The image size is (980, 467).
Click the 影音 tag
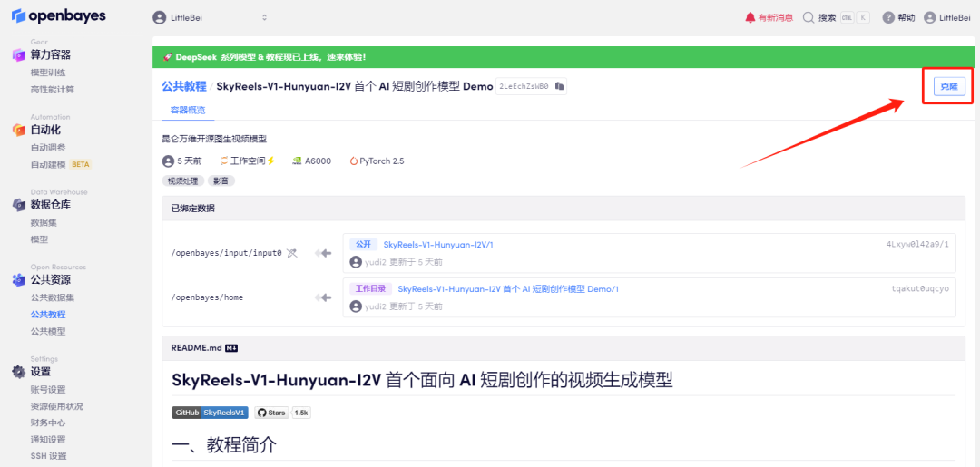(221, 180)
